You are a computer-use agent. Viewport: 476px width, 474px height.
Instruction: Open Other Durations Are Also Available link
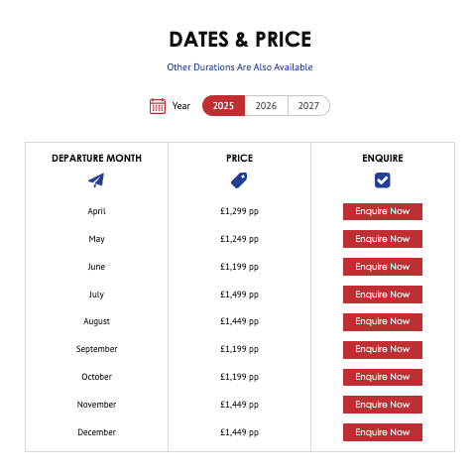tap(240, 67)
